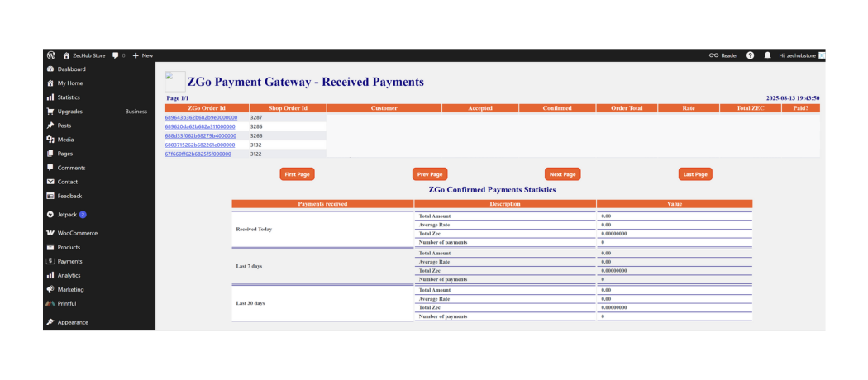This screenshot has width=868, height=380.
Task: Open ZecHub Store home icon
Action: 66,55
